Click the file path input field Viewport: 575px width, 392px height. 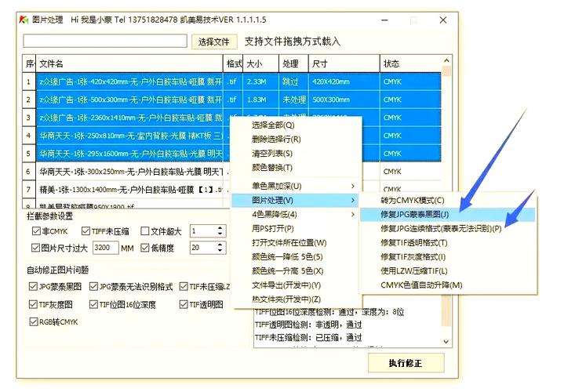(x=105, y=41)
